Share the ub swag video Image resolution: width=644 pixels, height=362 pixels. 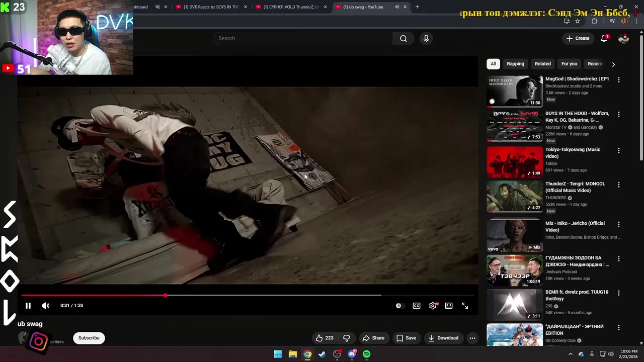point(373,338)
